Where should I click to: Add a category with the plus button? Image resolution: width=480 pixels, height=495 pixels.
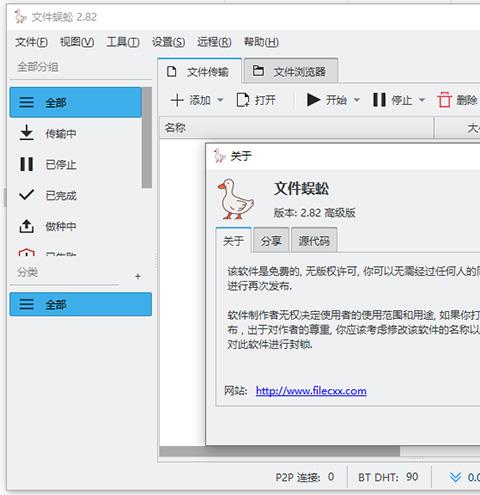pyautogui.click(x=138, y=276)
